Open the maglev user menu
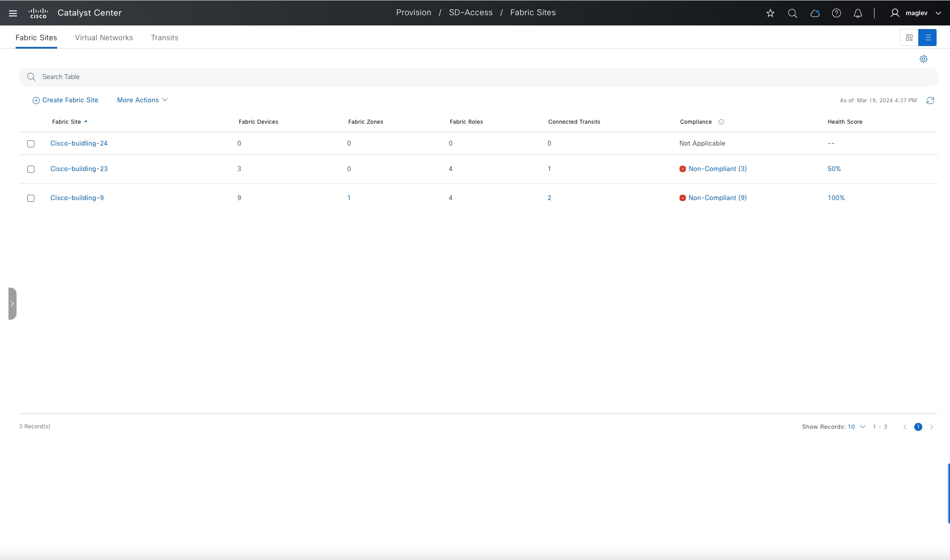Image resolution: width=950 pixels, height=560 pixels. coord(916,13)
